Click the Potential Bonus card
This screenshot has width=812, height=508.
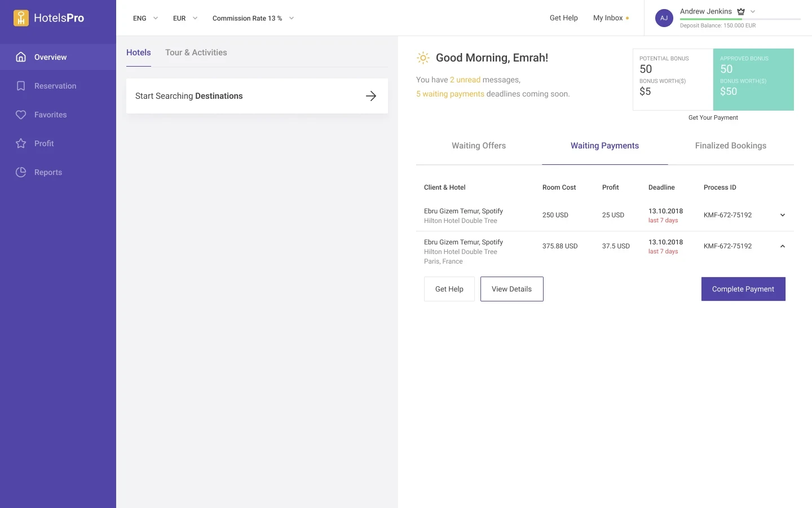(673, 80)
